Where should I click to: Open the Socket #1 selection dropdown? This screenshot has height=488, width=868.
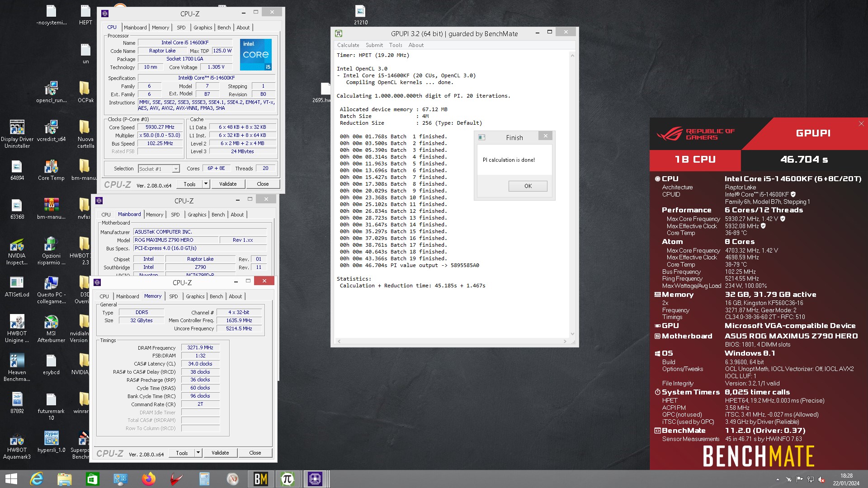159,169
